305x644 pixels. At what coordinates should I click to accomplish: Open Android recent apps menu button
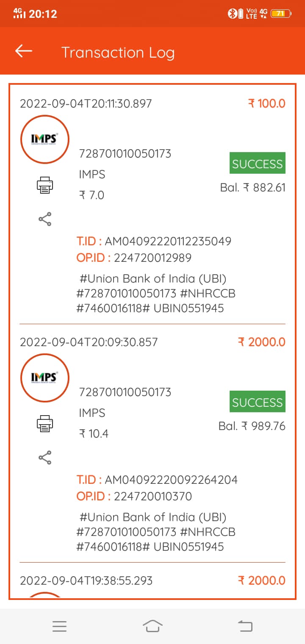pos(59,626)
